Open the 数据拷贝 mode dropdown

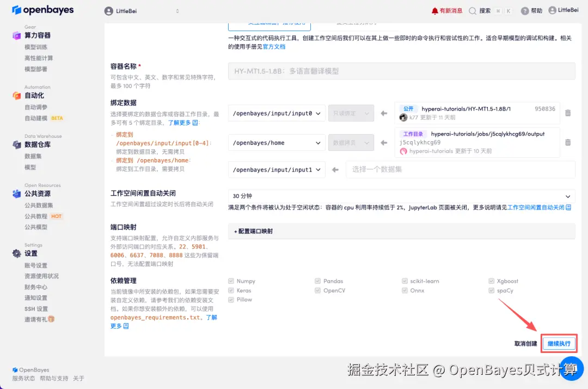tap(351, 143)
